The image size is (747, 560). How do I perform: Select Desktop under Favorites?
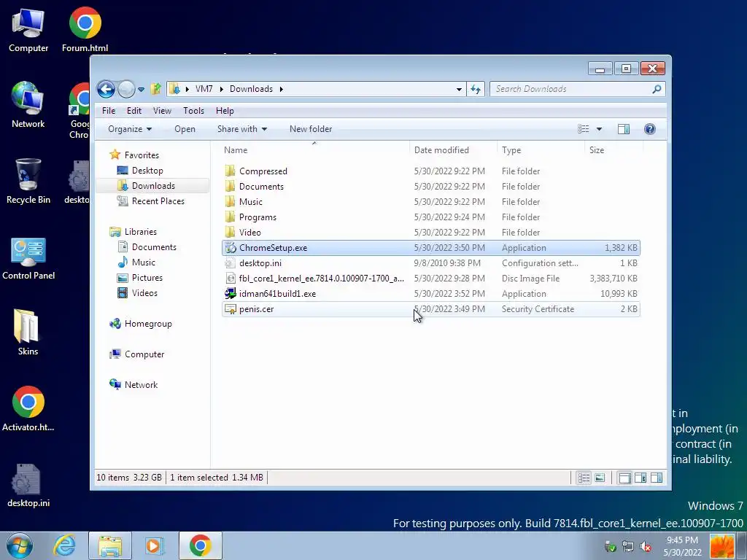click(x=147, y=171)
